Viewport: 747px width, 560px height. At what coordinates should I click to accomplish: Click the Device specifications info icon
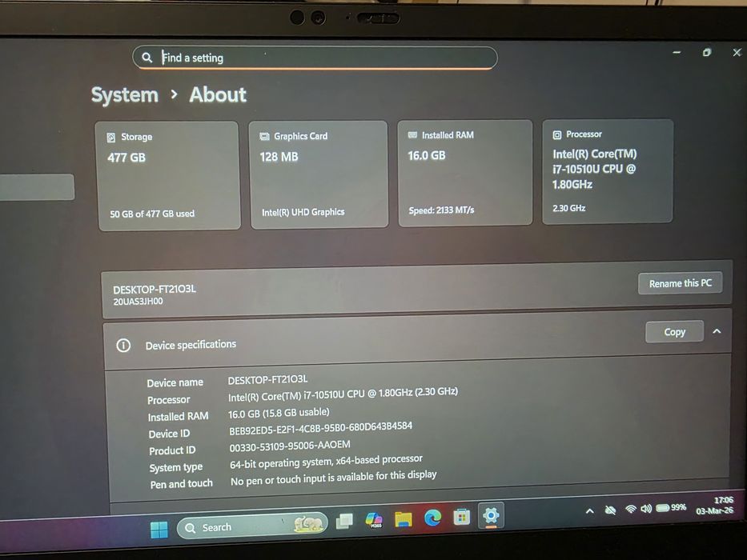123,346
